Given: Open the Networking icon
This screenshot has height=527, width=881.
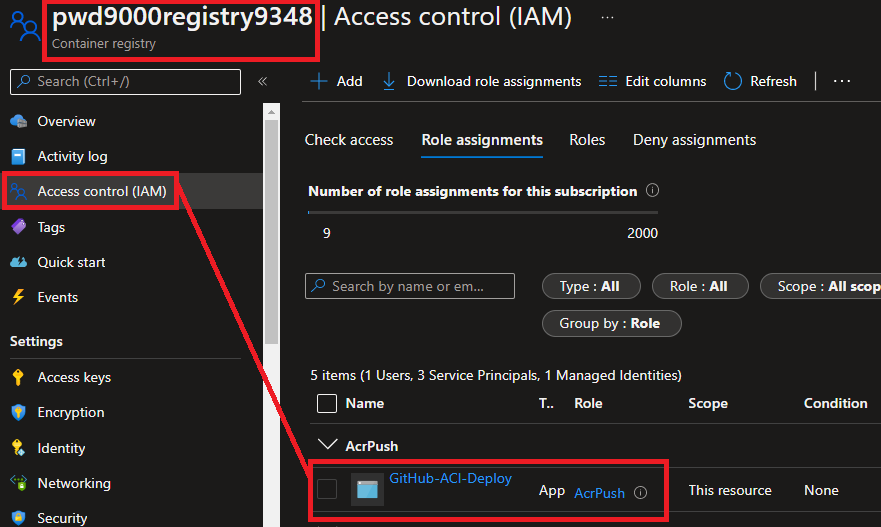Looking at the screenshot, I should pyautogui.click(x=19, y=483).
